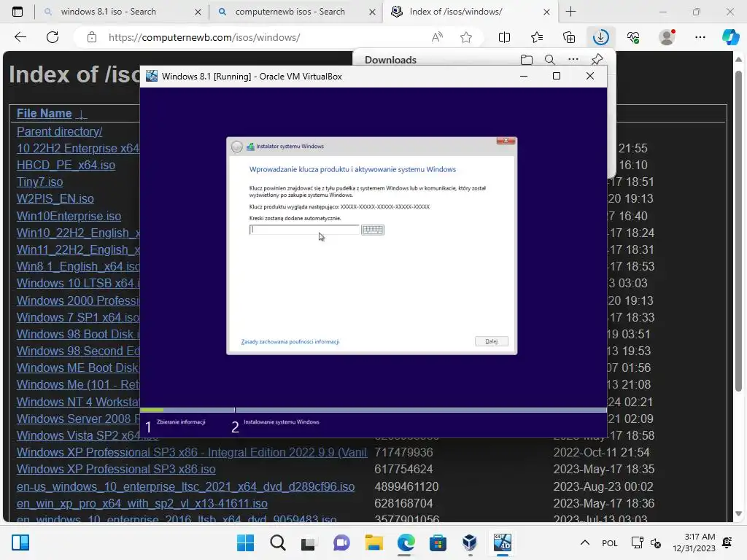The width and height of the screenshot is (747, 560).
Task: Open Chat app on taskbar
Action: coord(341,542)
